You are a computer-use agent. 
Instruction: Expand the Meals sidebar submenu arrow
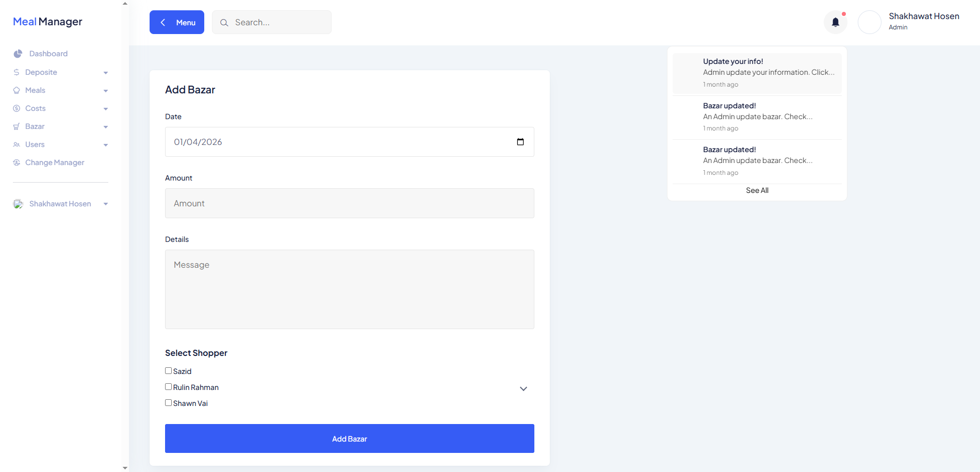(x=106, y=91)
